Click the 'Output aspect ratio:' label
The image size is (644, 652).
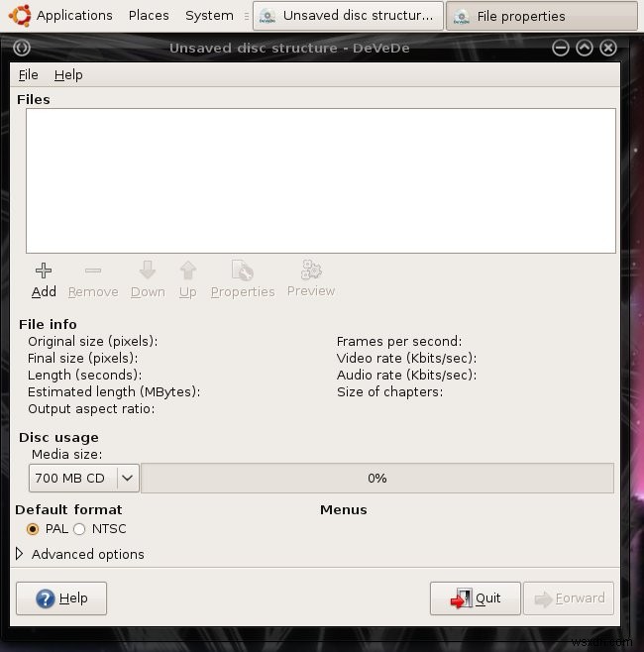click(91, 409)
